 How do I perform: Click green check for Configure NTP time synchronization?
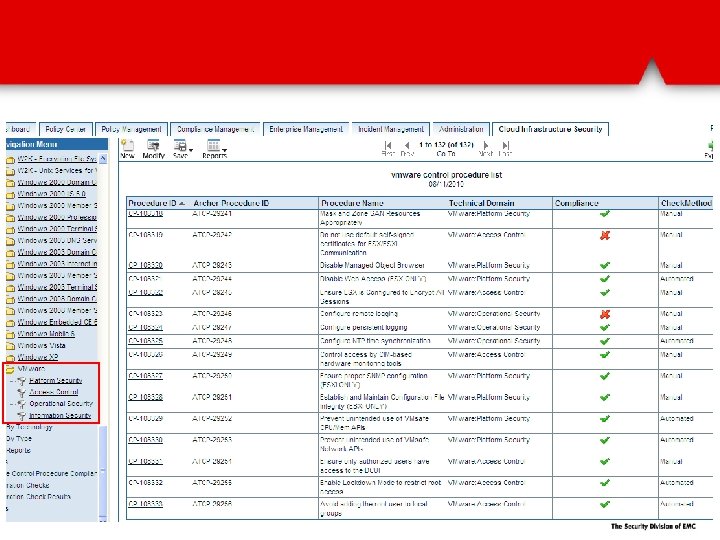click(x=605, y=341)
